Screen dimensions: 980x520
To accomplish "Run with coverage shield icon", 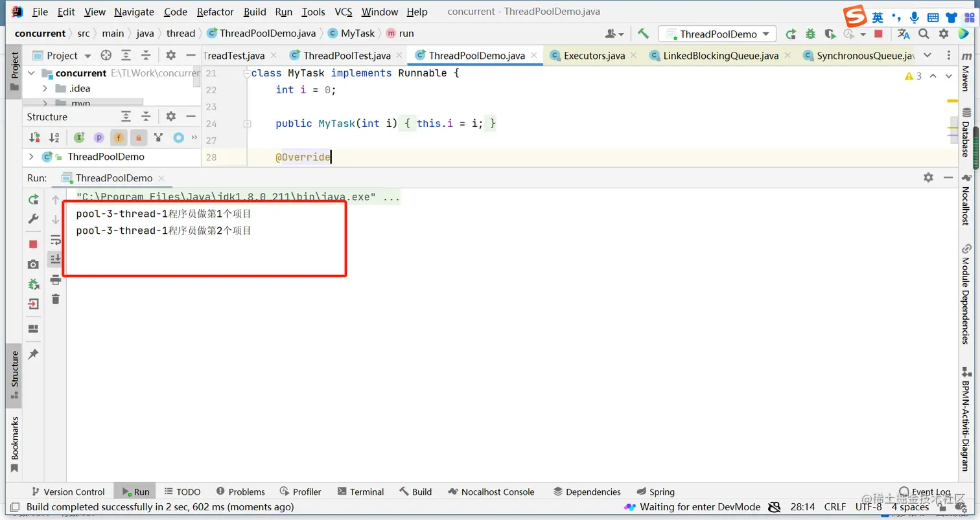I will [x=830, y=34].
